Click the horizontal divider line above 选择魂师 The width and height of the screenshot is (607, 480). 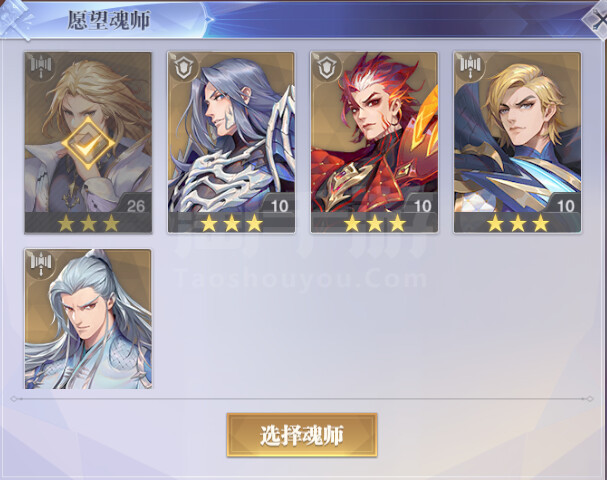pos(302,399)
